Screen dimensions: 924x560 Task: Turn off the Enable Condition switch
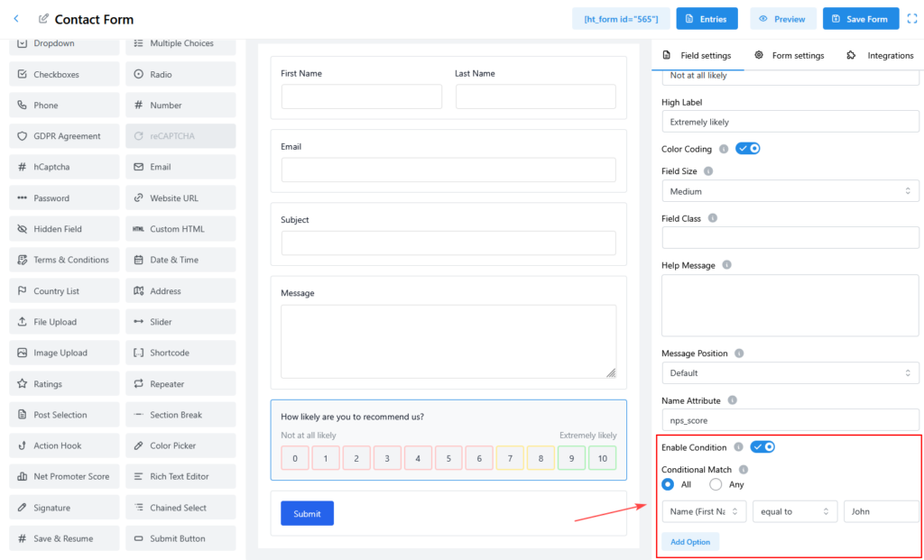[762, 447]
